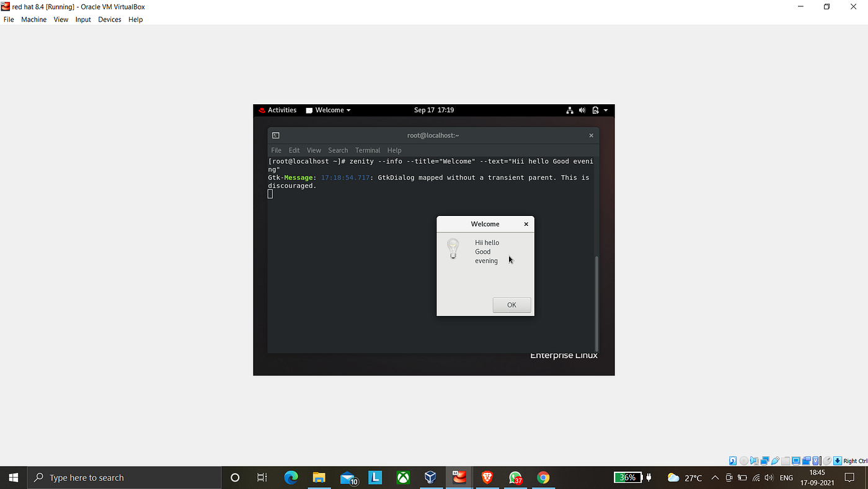Click the optical drive icon in VirtualBox status bar
Screen dimensions: 868x489
point(744,460)
